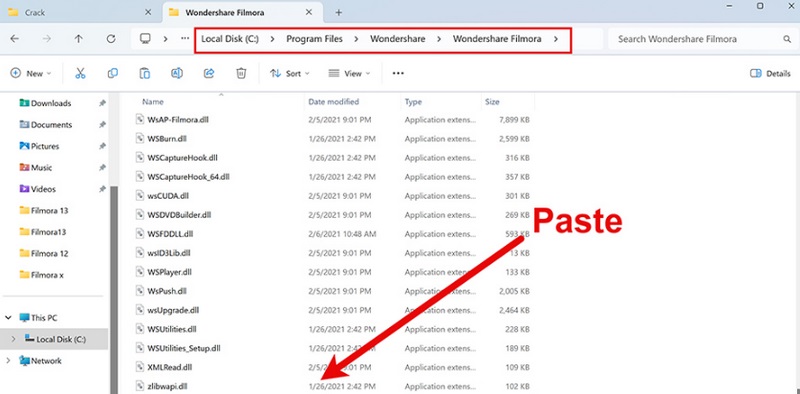Image resolution: width=800 pixels, height=394 pixels.
Task: Open the Details pane button
Action: point(770,73)
